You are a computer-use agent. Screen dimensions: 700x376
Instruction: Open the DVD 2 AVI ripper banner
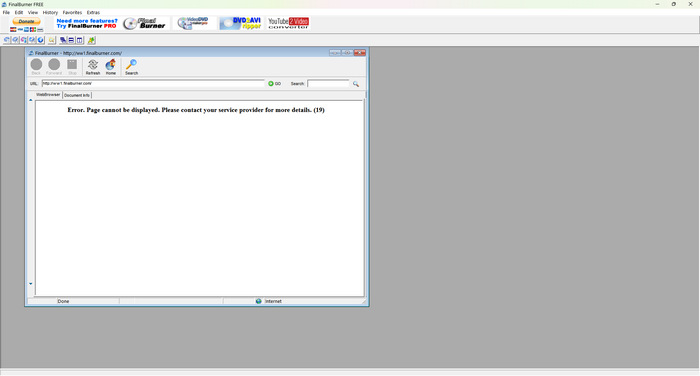click(240, 23)
